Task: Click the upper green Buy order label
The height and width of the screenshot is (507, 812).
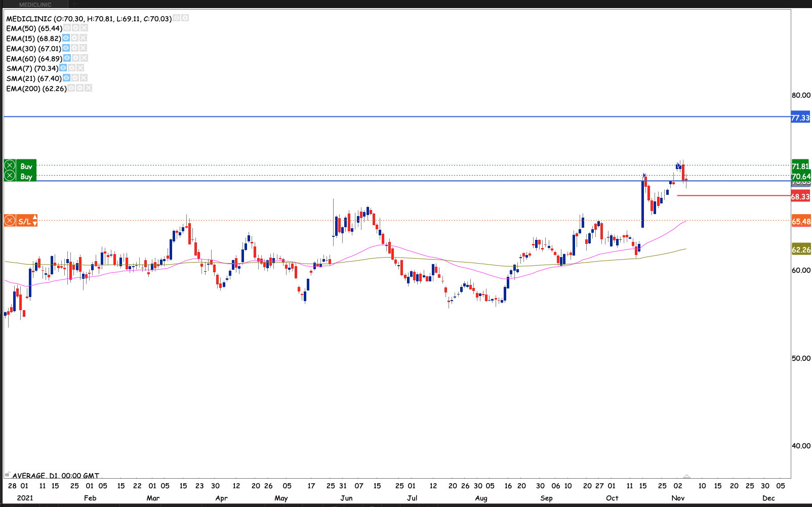Action: pos(26,166)
